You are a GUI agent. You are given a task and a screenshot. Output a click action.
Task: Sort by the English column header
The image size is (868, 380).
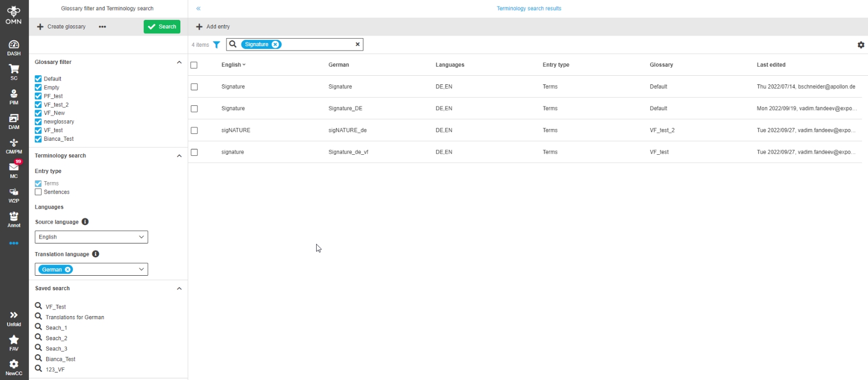click(x=233, y=65)
